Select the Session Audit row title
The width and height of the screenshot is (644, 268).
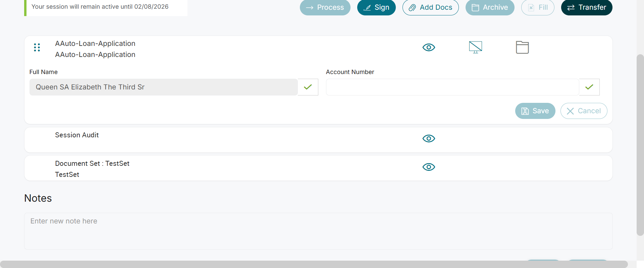pos(77,135)
